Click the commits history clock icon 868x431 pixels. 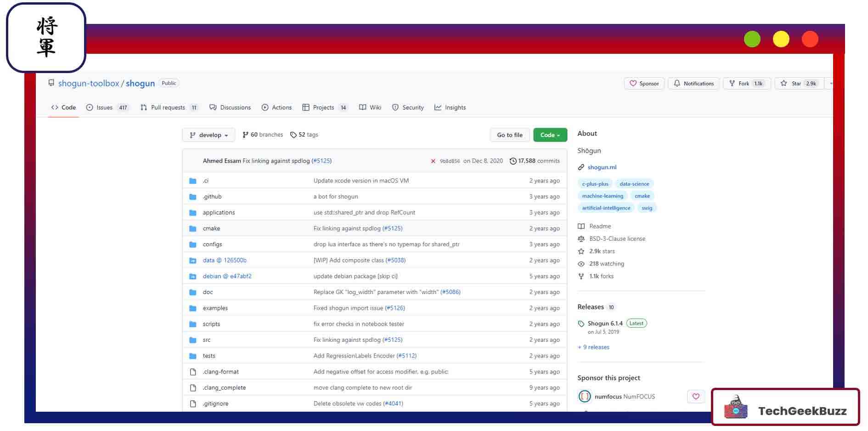point(513,161)
